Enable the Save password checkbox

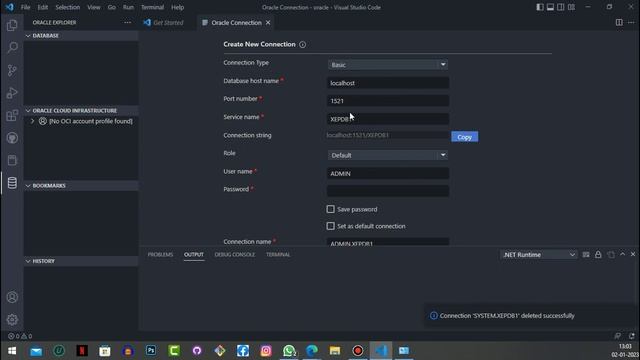click(331, 209)
